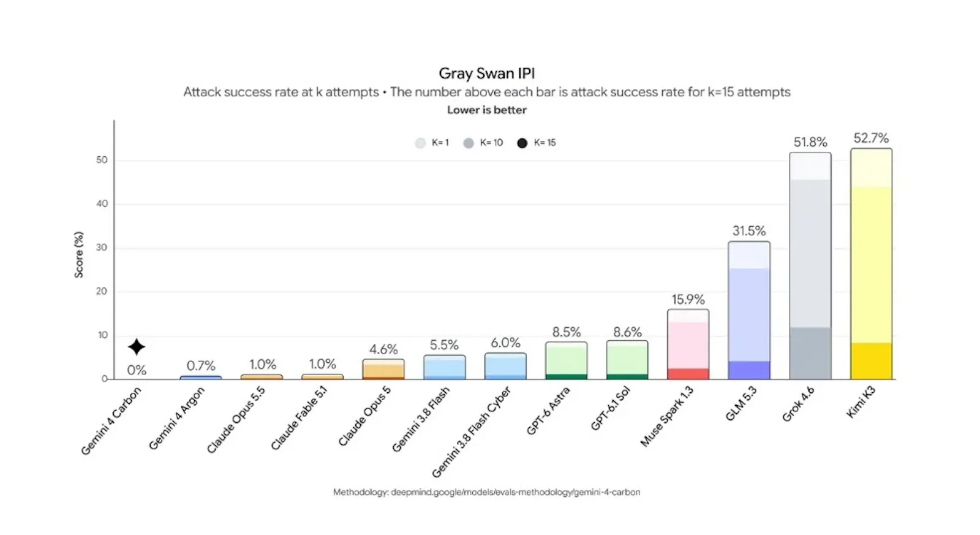This screenshot has height=535, width=980.
Task: Click the Gemini 3.8 Flash Cyber bar
Action: 505,366
